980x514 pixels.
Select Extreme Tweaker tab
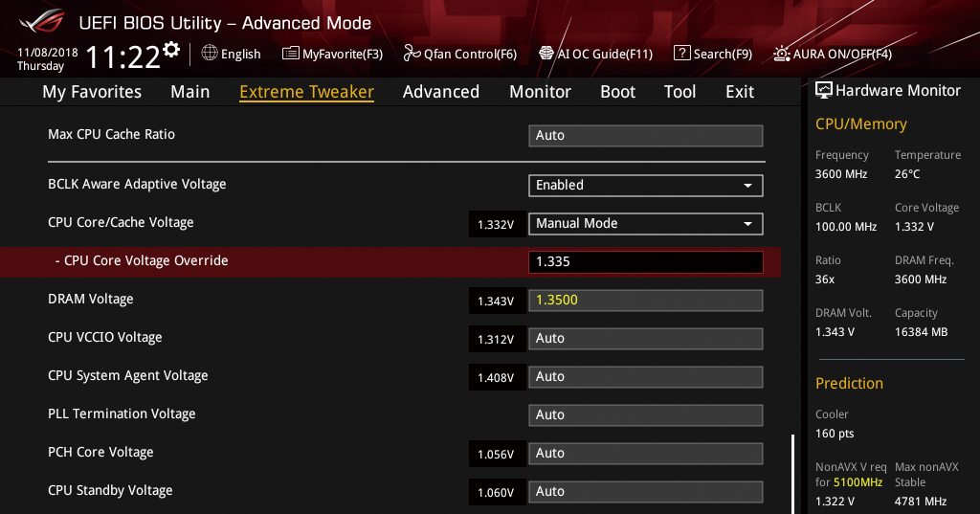click(307, 92)
